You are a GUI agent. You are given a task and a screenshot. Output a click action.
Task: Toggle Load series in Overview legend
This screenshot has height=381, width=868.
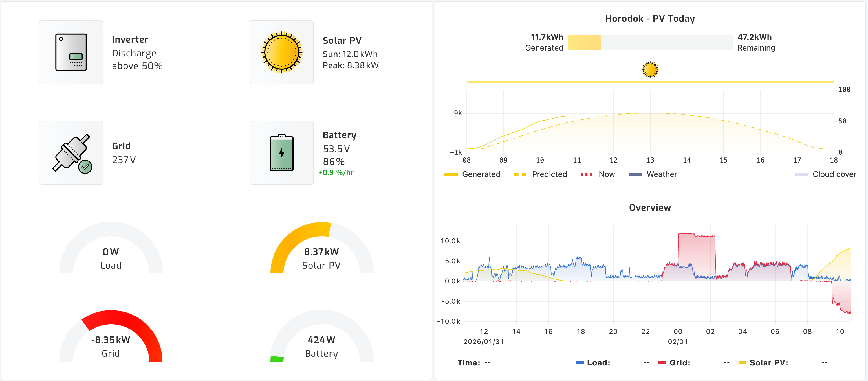(598, 363)
